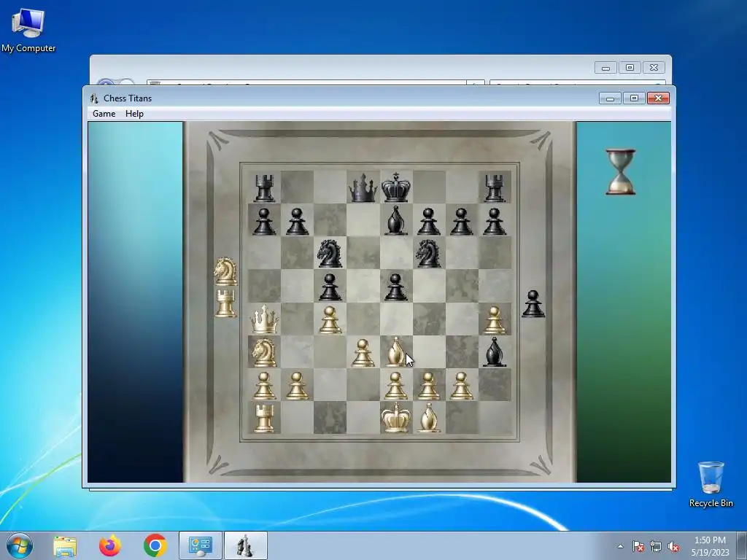Select the white pawn on a2
The width and height of the screenshot is (747, 560).
click(264, 386)
